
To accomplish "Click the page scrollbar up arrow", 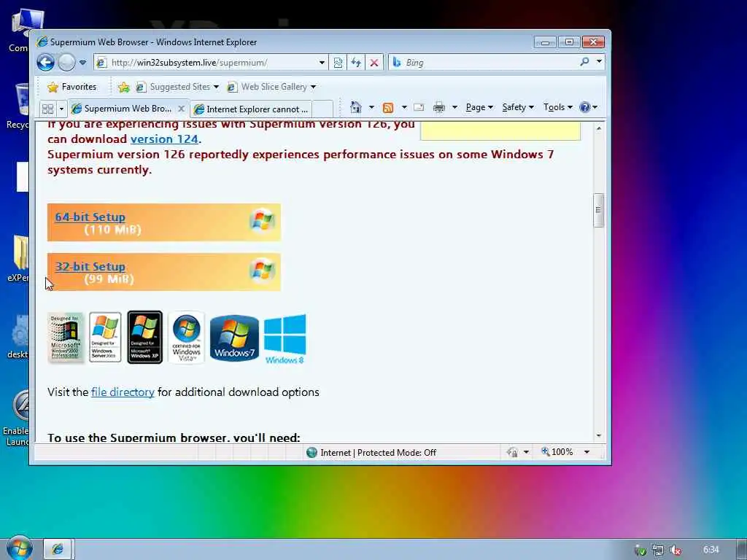I will click(599, 128).
